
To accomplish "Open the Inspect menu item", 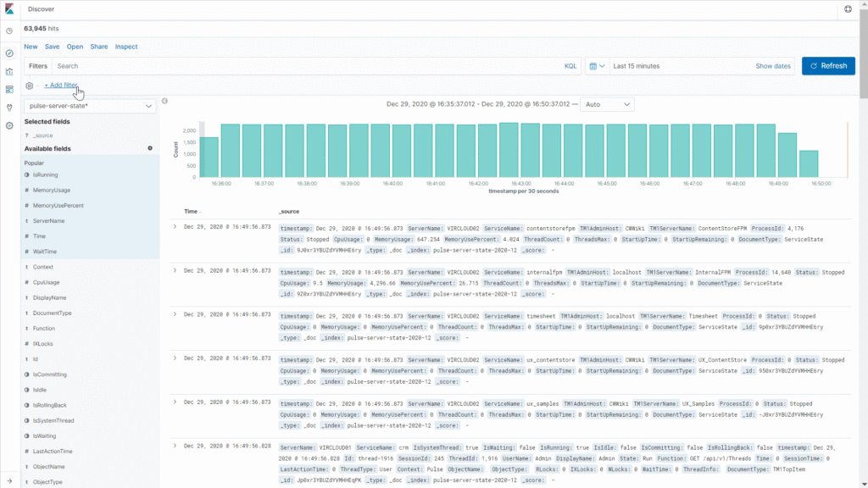I will (126, 47).
